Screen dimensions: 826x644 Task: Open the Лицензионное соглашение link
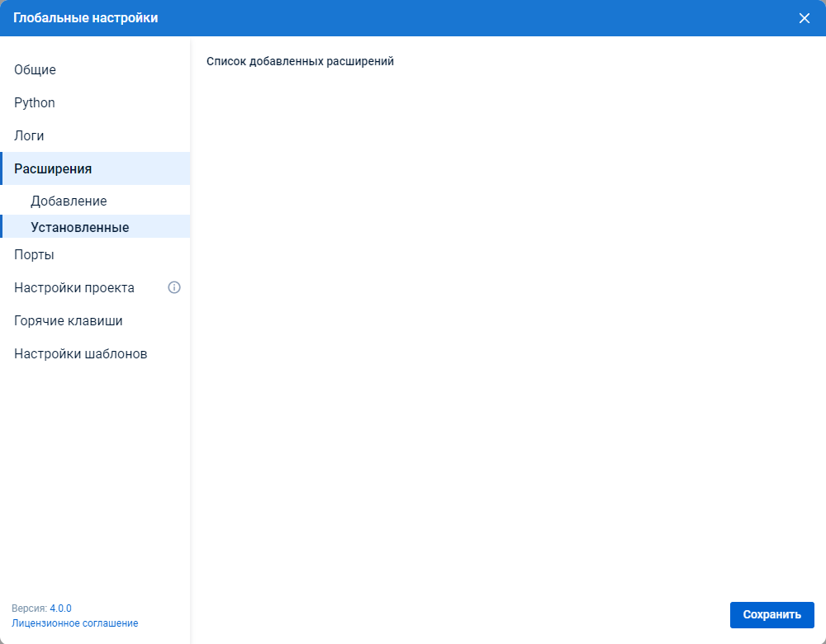[x=75, y=623]
